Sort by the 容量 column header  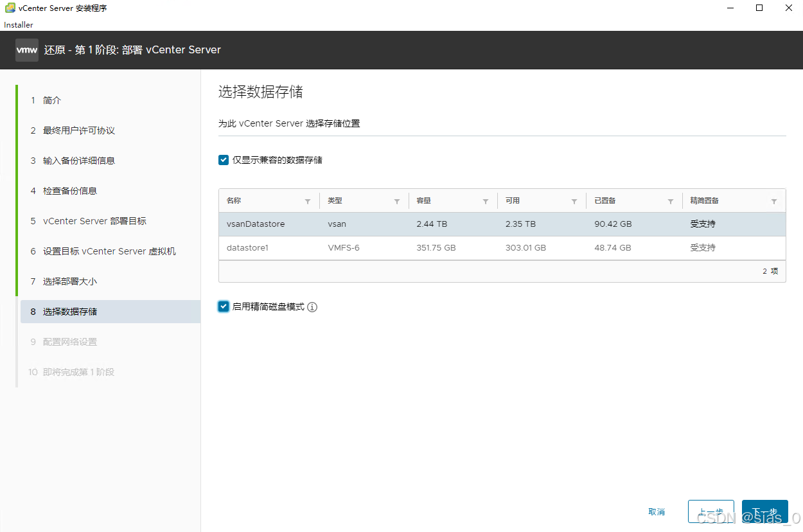[x=423, y=200]
